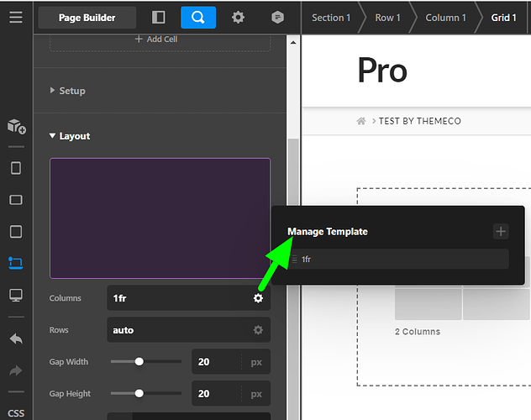Switch to mobile phone preview
Screen dimensions: 531x420
click(16, 168)
